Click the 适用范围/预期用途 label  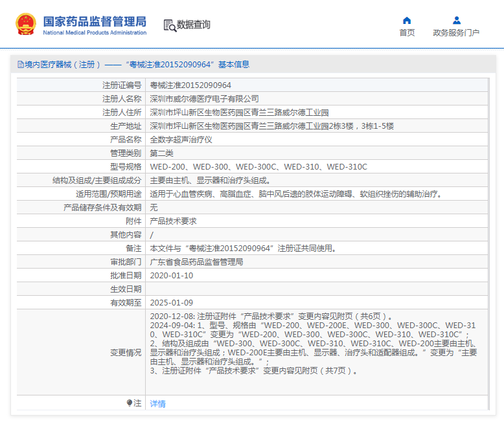(109, 194)
